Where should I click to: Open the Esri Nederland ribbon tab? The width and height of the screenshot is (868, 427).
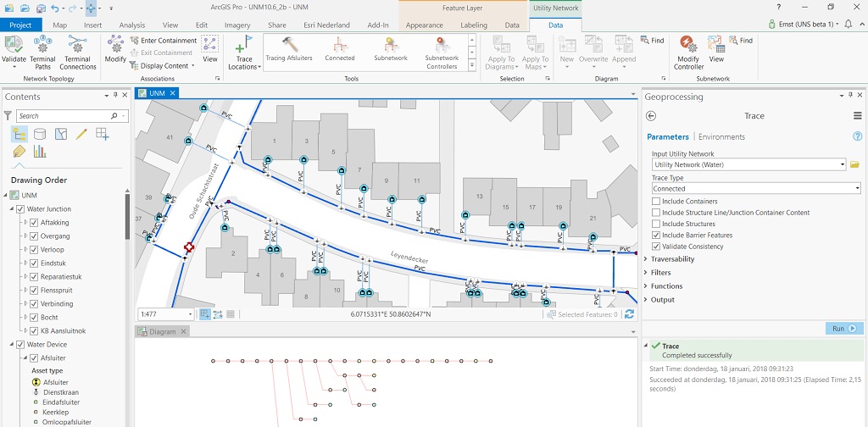(326, 25)
